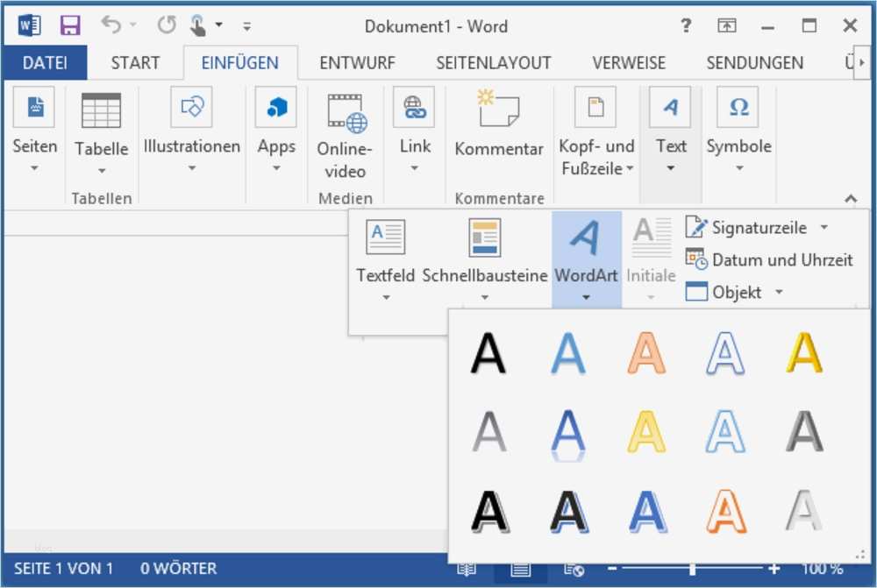This screenshot has width=877, height=588.
Task: Choose solid light blue WordArt style in top row
Action: click(567, 353)
